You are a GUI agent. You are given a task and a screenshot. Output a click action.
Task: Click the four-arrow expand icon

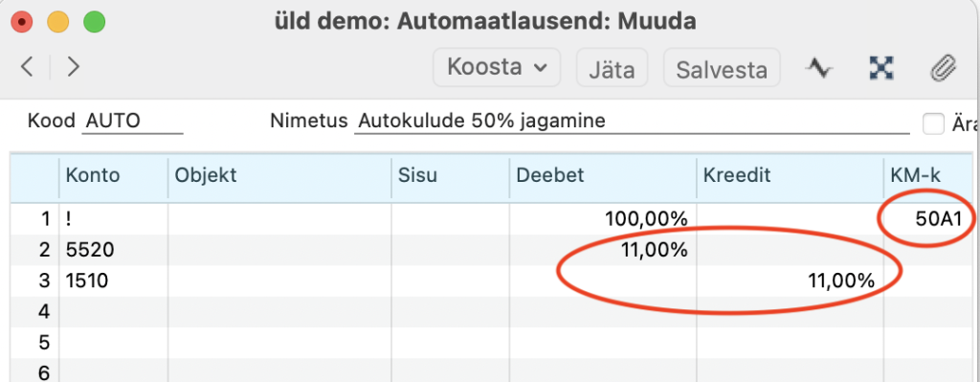click(881, 68)
